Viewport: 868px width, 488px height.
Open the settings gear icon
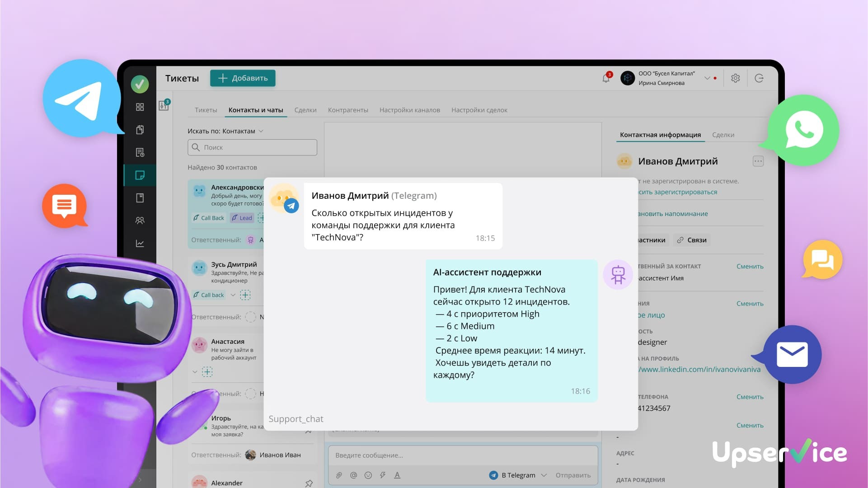(x=735, y=78)
